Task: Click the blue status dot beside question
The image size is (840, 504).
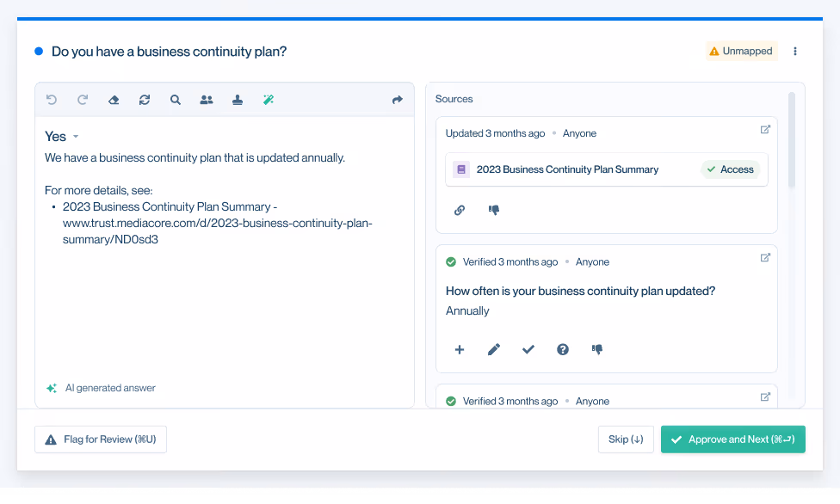Action: pos(39,52)
